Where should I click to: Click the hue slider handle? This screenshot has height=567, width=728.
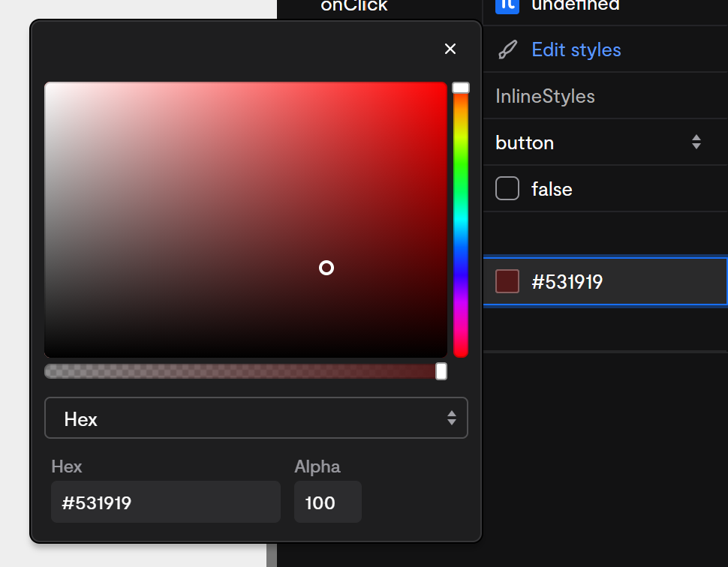461,88
